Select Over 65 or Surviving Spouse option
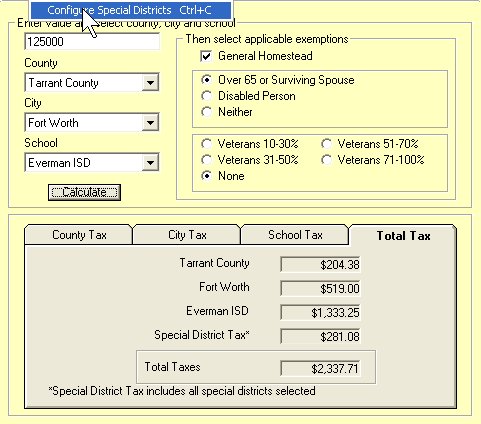 coord(206,80)
